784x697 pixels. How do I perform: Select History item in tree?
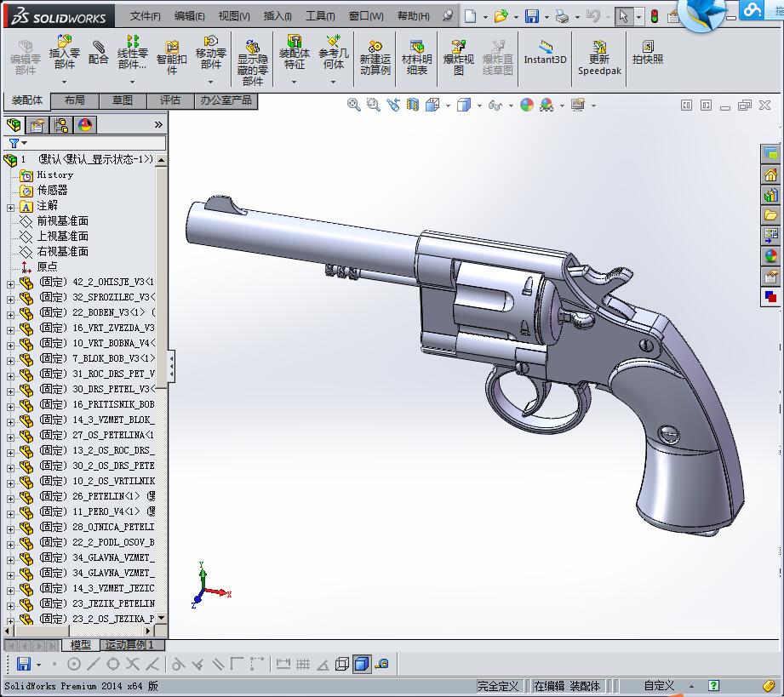(55, 174)
